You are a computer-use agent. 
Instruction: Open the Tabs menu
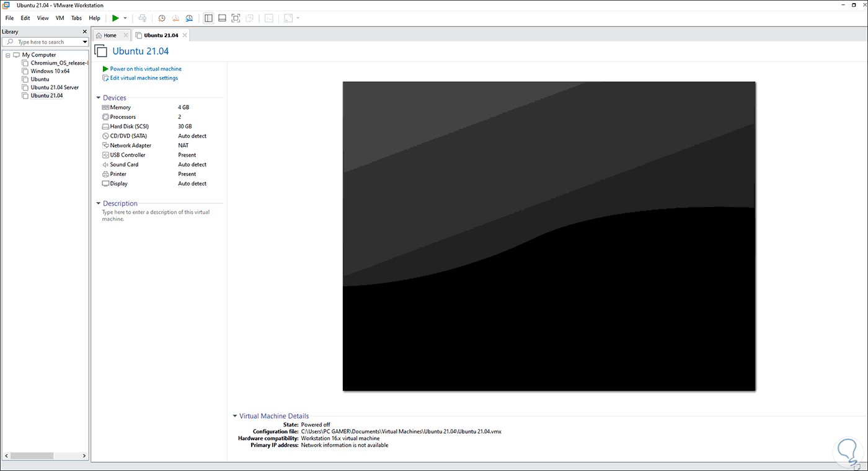pos(76,18)
